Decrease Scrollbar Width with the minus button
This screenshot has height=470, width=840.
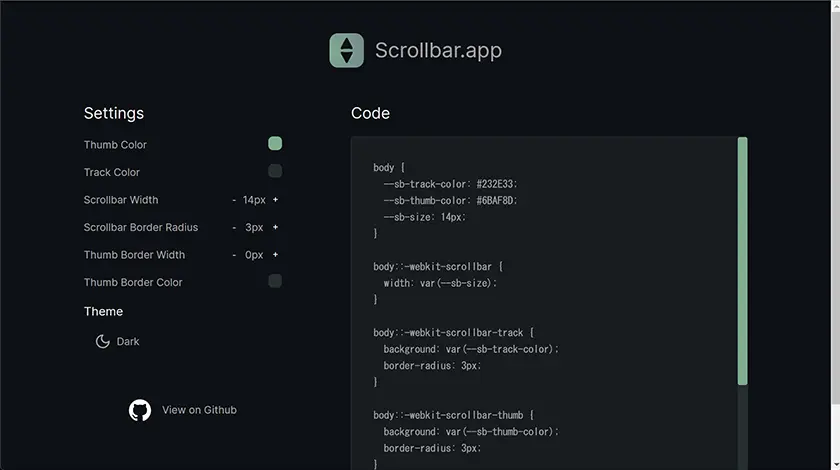point(234,200)
